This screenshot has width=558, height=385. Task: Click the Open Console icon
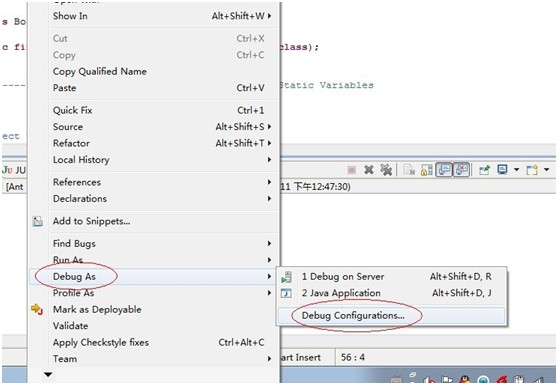(x=532, y=170)
